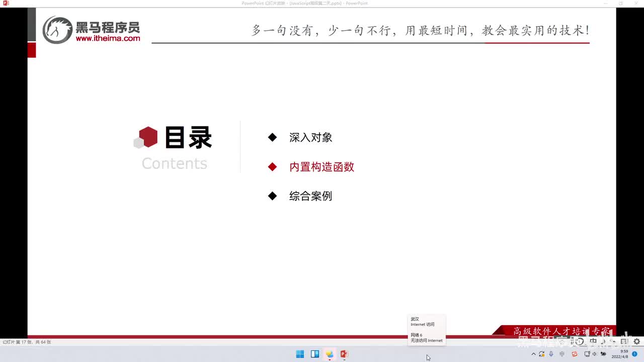Open the Windows Start menu

point(300,354)
